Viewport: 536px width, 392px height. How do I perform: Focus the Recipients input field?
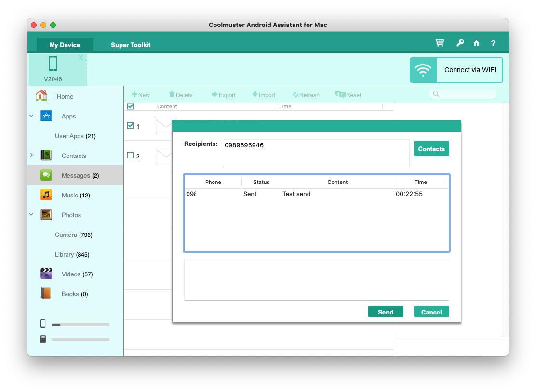[316, 153]
